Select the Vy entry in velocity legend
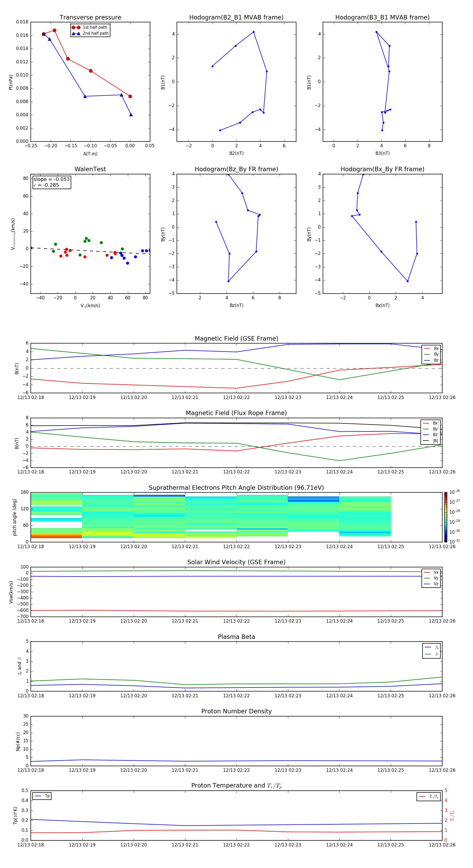The width and height of the screenshot is (473, 868). pyautogui.click(x=431, y=578)
